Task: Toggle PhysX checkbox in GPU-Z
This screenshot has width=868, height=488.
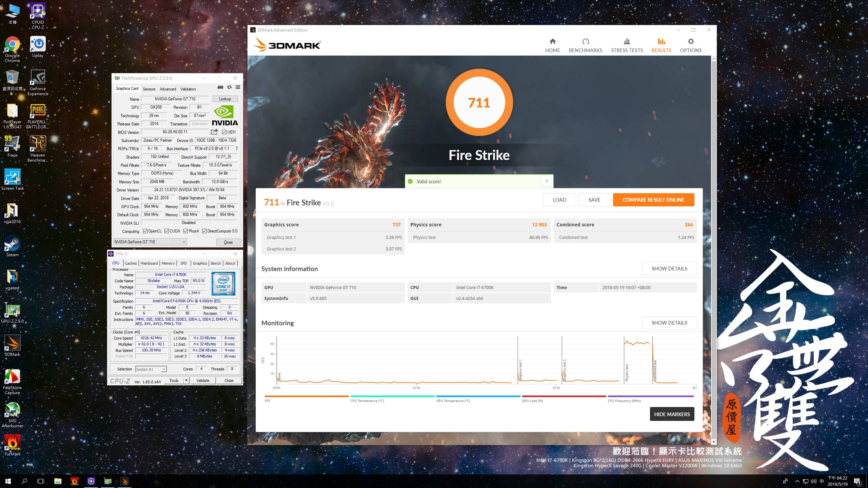Action: [x=185, y=231]
